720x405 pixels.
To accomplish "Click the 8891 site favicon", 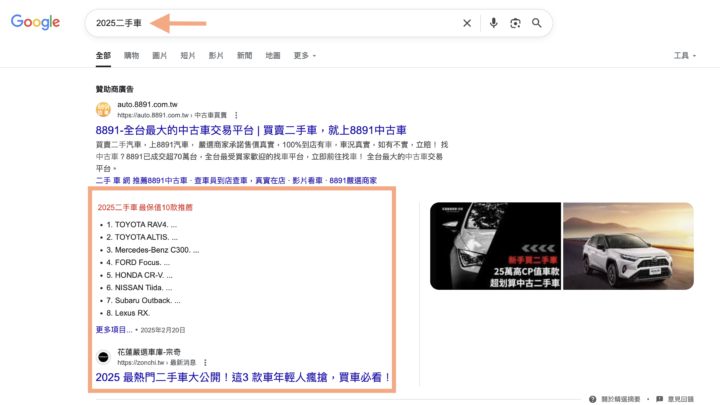I will [103, 109].
